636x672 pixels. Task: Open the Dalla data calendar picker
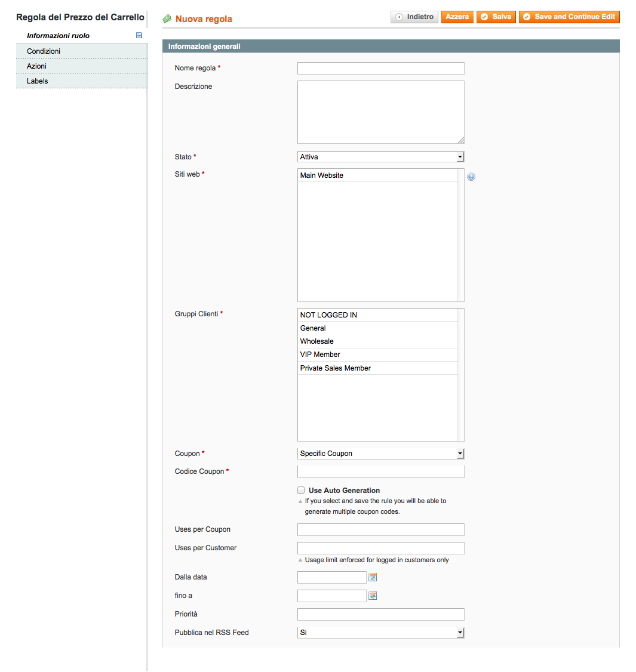pyautogui.click(x=373, y=577)
